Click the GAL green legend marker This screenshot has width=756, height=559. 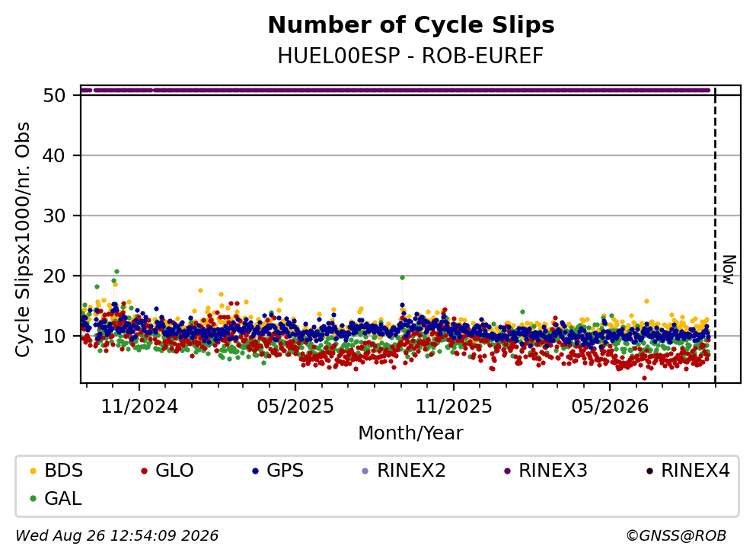[x=33, y=499]
